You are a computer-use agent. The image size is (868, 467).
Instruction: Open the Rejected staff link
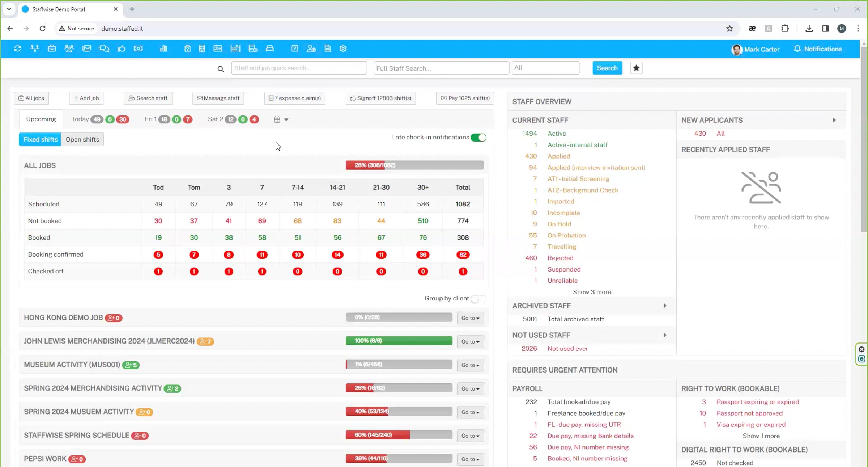560,258
